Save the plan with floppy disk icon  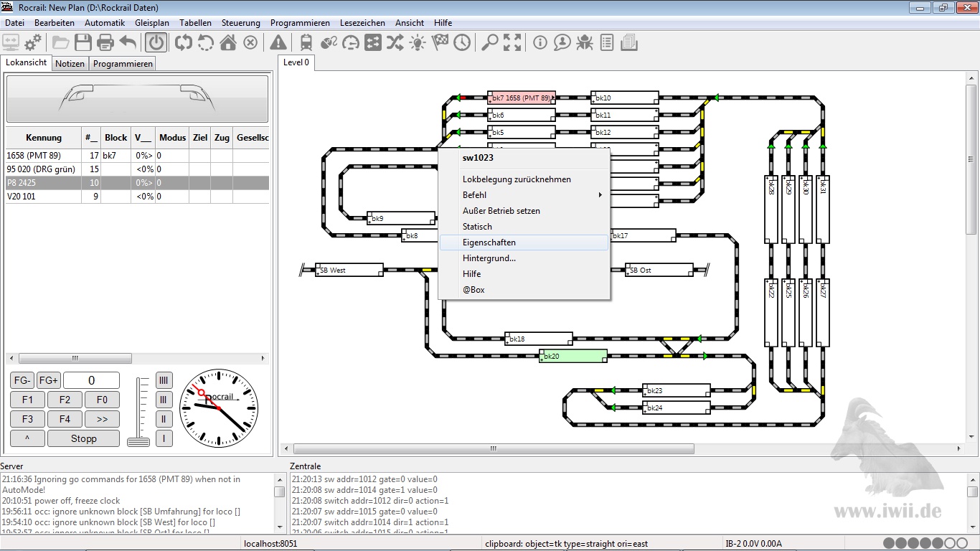tap(83, 42)
